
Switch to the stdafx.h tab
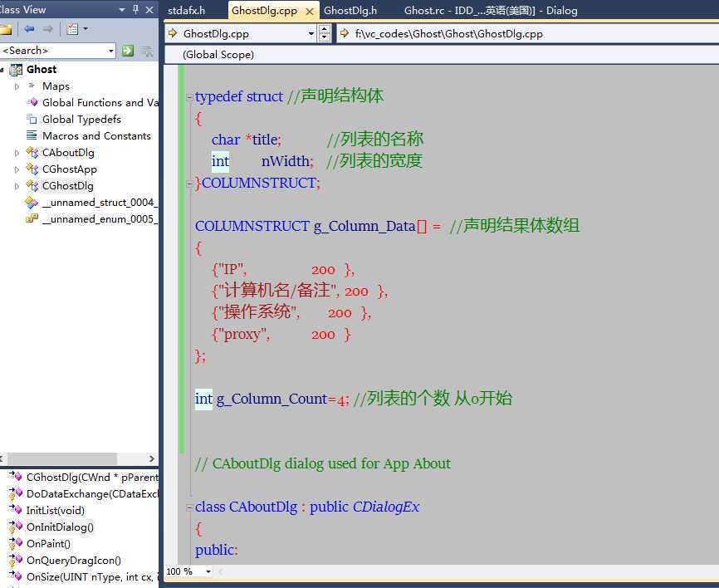[x=186, y=11]
